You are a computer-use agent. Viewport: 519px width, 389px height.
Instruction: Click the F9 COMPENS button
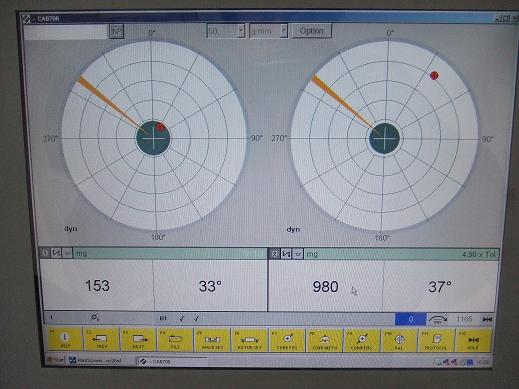[x=362, y=339]
